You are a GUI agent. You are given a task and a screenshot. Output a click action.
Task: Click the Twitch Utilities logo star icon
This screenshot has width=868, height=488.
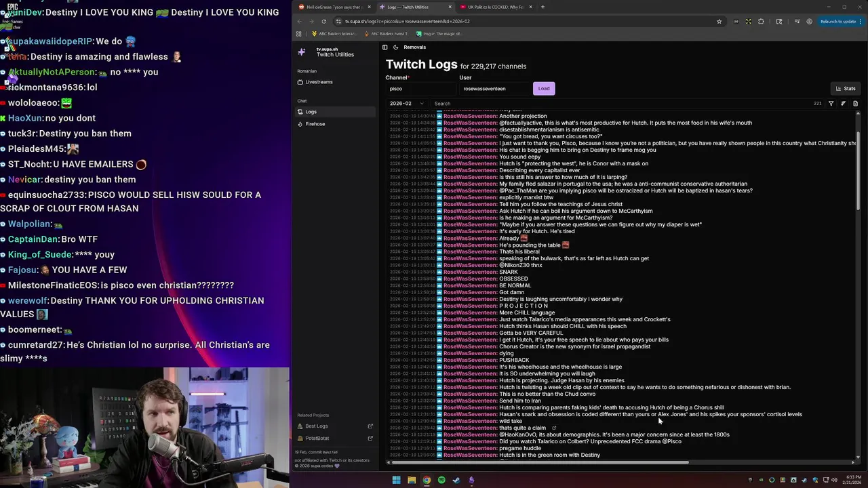point(302,52)
